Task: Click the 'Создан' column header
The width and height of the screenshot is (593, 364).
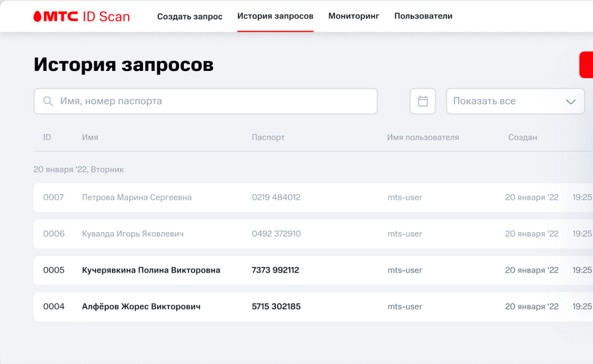Action: tap(523, 138)
